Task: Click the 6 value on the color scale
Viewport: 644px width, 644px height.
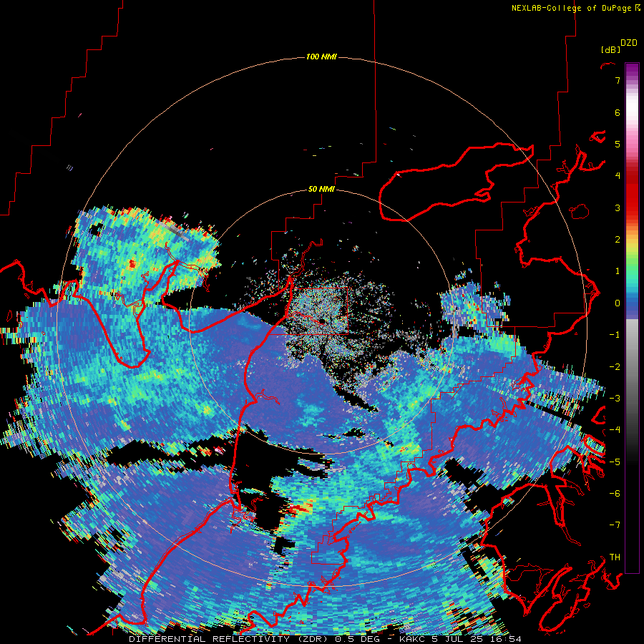Action: pos(618,112)
